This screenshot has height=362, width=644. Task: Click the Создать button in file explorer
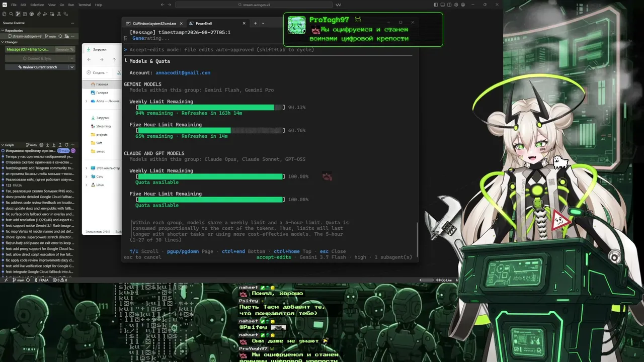tap(97, 73)
